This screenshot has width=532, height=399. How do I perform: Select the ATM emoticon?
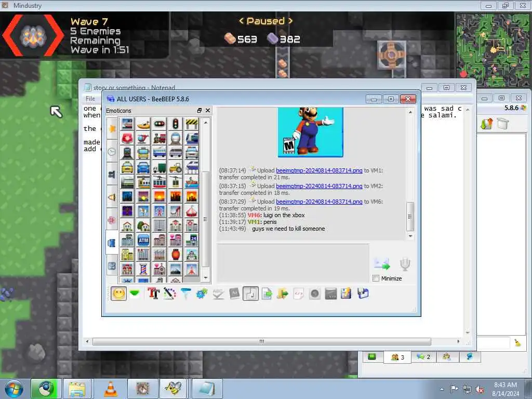point(143,240)
